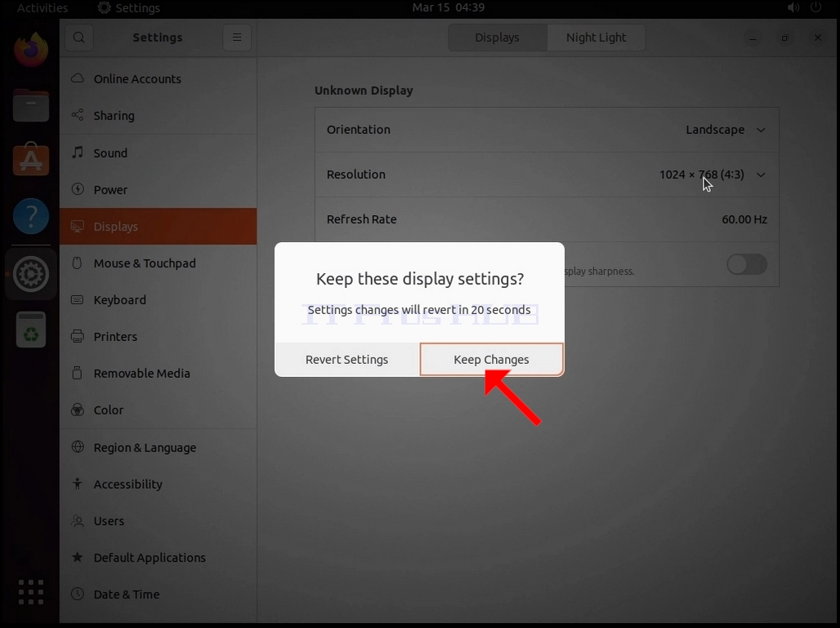The width and height of the screenshot is (840, 628).
Task: Open the system volume indicator
Action: 793,7
